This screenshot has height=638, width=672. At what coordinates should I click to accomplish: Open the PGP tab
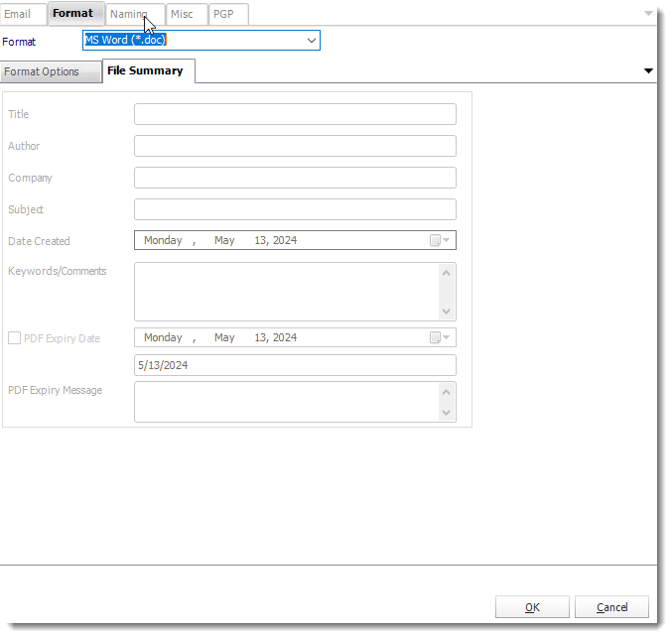(x=228, y=14)
